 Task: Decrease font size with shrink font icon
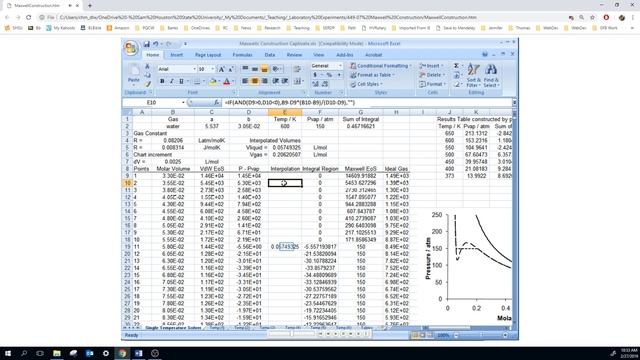[x=231, y=69]
